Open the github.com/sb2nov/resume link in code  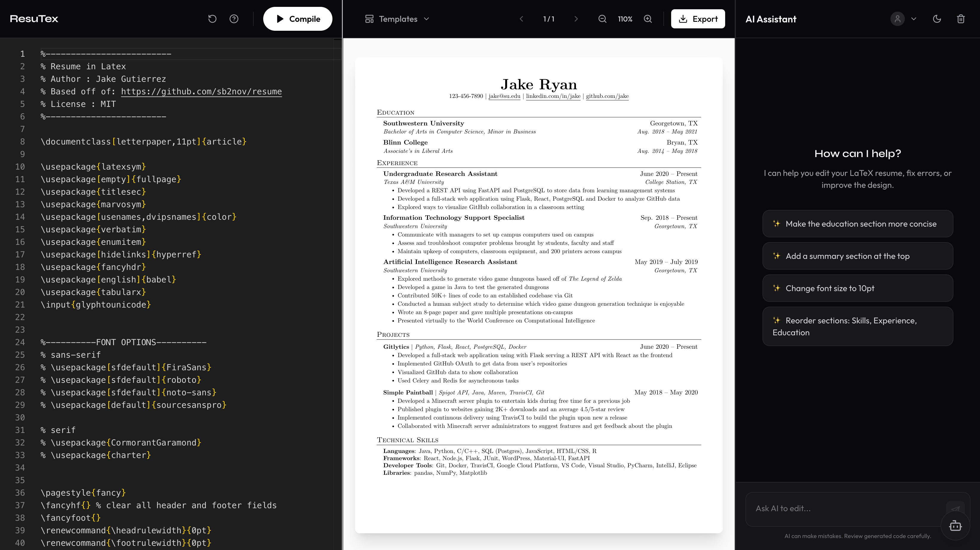pyautogui.click(x=201, y=92)
